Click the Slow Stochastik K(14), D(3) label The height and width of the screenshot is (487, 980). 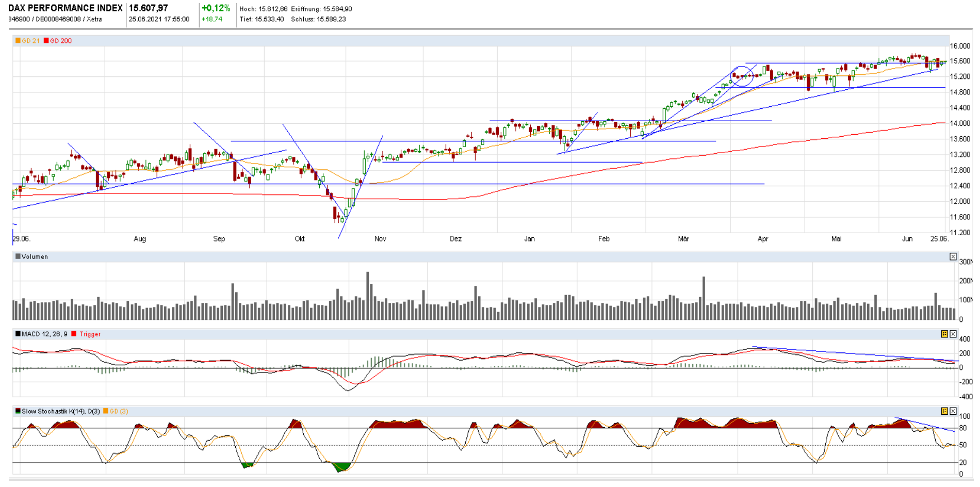click(61, 411)
